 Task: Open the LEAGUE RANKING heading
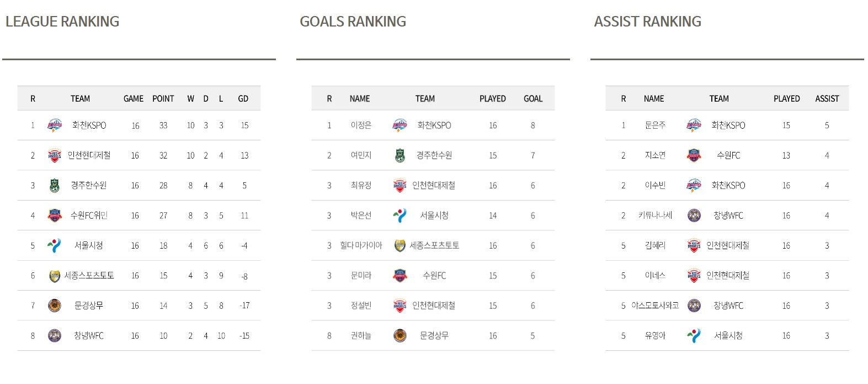coord(62,22)
